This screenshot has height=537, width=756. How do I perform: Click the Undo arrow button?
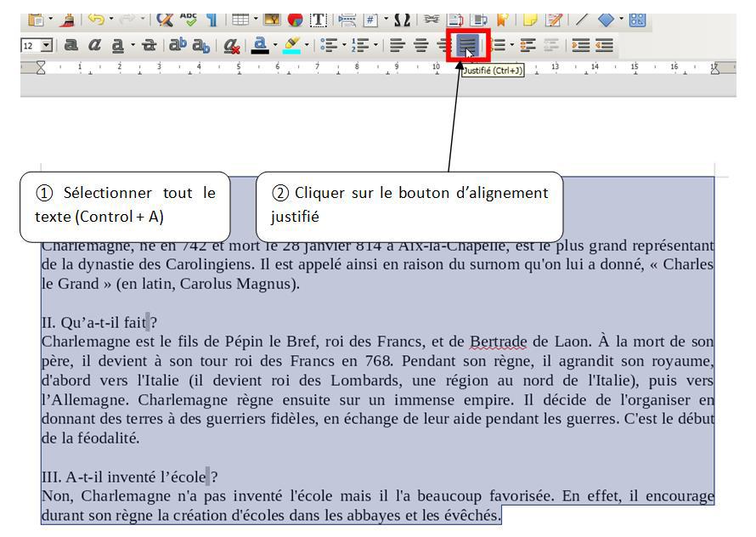pyautogui.click(x=95, y=19)
